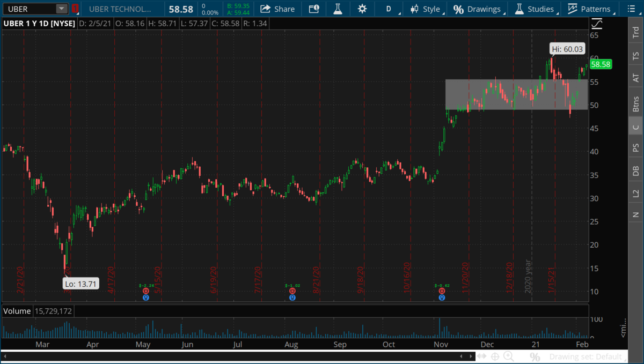This screenshot has height=364, width=644.
Task: Open the Studies menu
Action: pyautogui.click(x=536, y=9)
